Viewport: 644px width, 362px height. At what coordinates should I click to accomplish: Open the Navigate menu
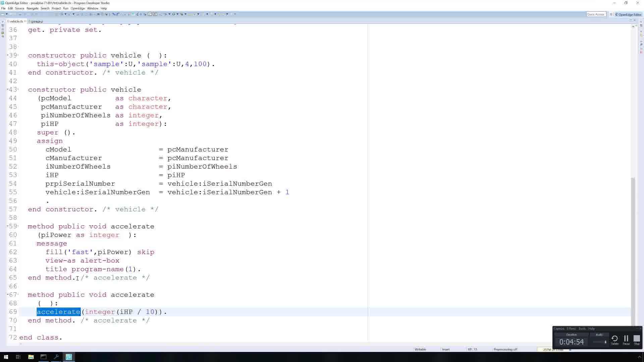[x=33, y=8]
